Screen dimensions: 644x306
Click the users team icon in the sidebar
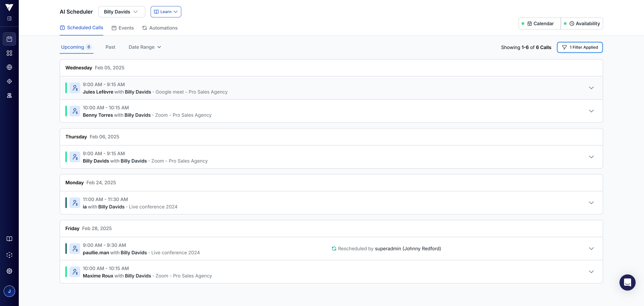(x=9, y=95)
